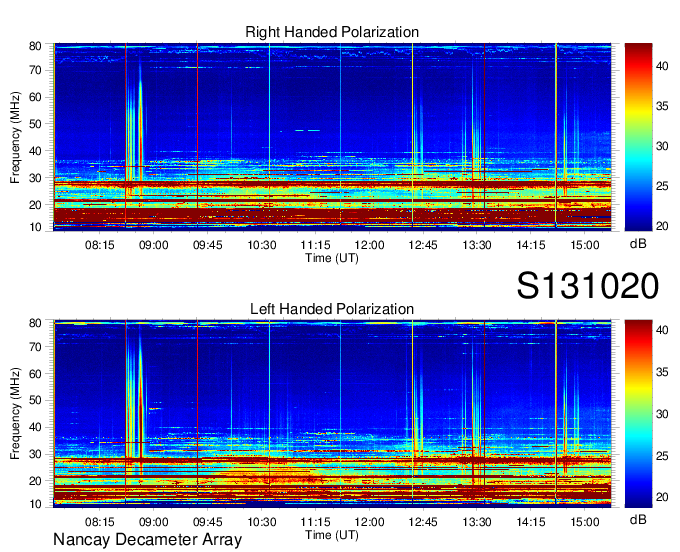The image size is (680, 552).
Task: Click 10:30 tick on left-handed plot time axis
Action: coord(262,522)
